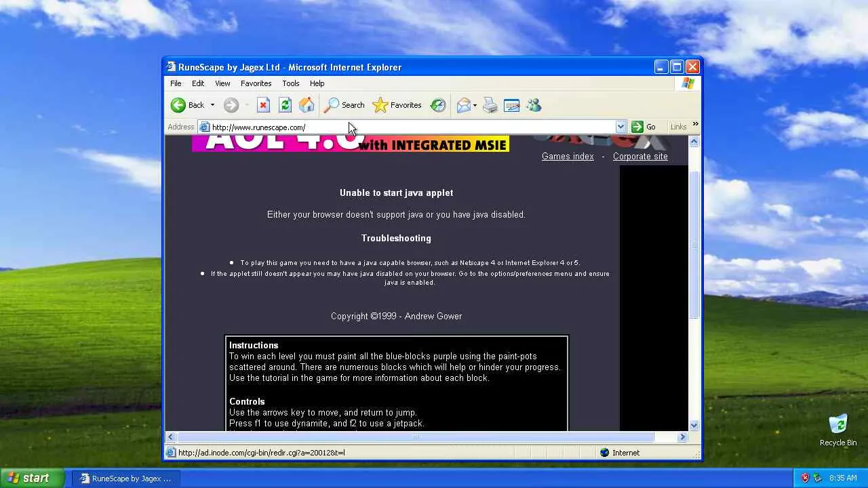This screenshot has height=488, width=868.
Task: Open the Favorites star toolbar button
Action: point(397,105)
